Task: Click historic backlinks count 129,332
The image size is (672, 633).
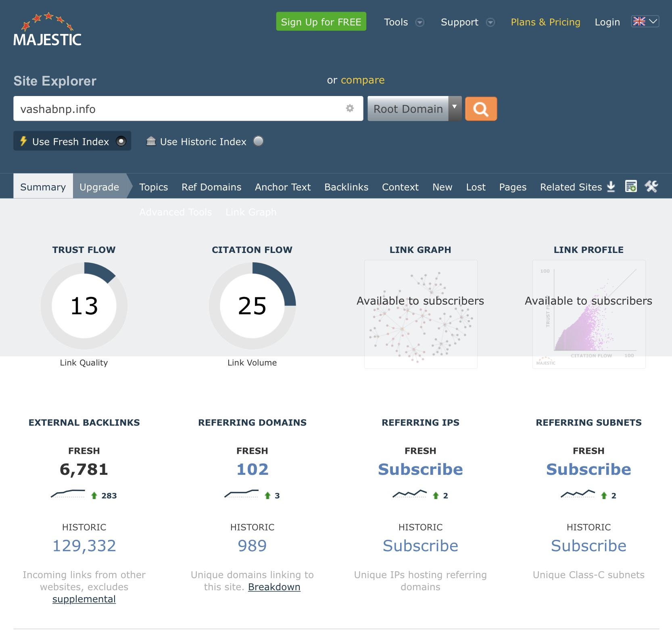Action: tap(84, 546)
